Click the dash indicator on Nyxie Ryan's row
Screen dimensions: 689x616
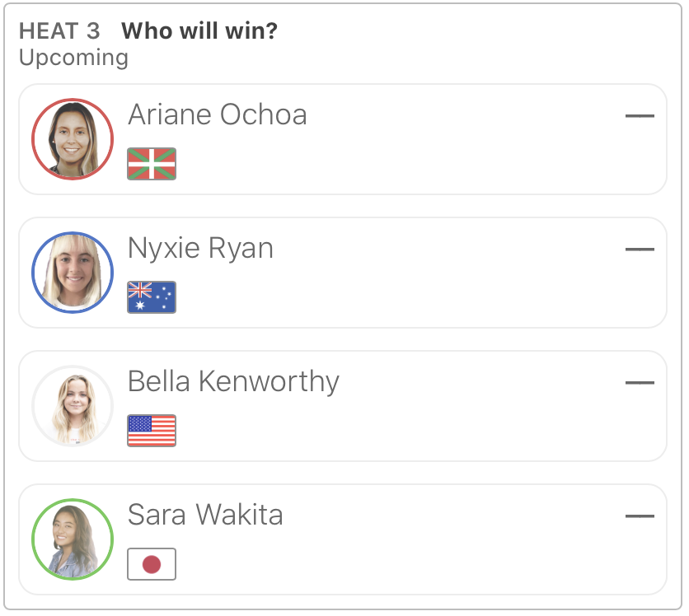click(x=640, y=250)
